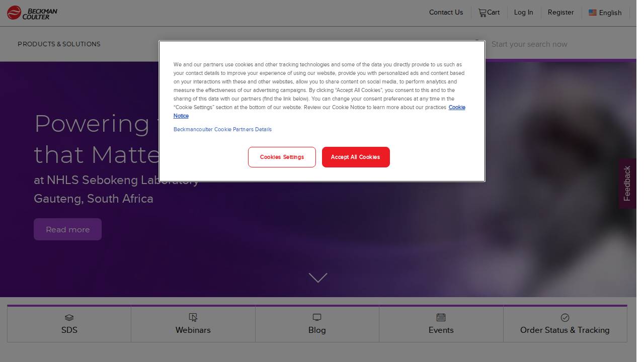Click Read more about NHLS Sebokeng Laboratory
The height and width of the screenshot is (362, 644).
tap(67, 229)
